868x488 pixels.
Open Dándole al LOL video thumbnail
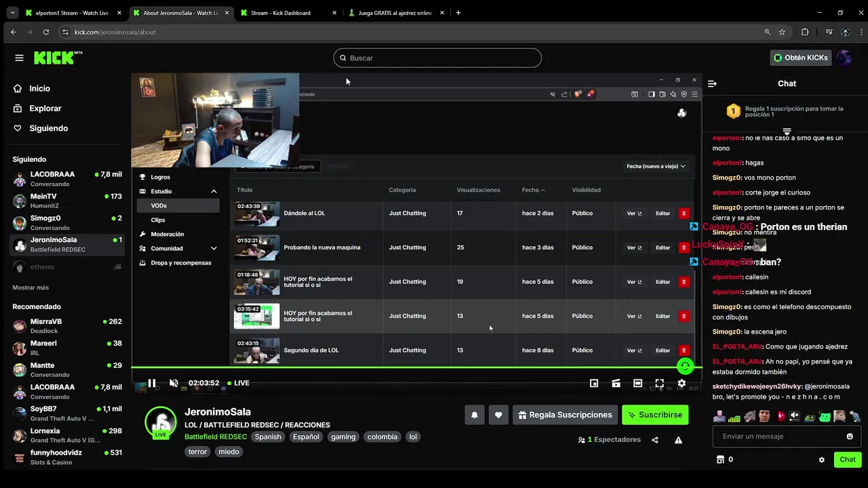(256, 213)
